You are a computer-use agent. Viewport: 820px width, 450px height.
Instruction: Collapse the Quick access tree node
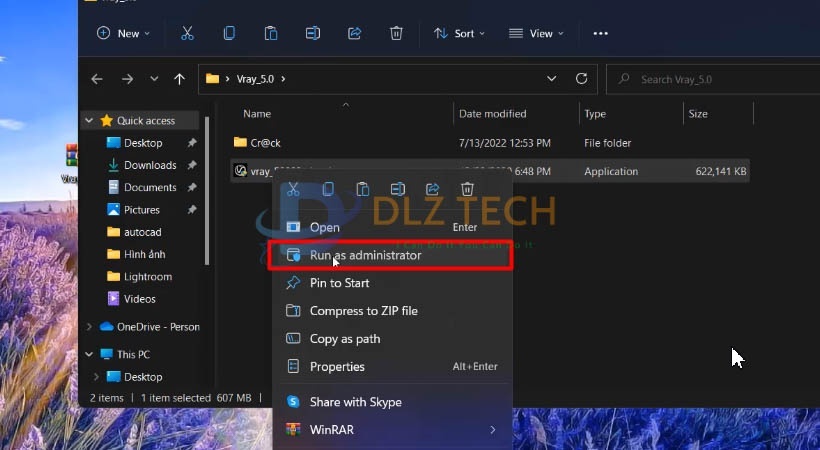tap(89, 120)
